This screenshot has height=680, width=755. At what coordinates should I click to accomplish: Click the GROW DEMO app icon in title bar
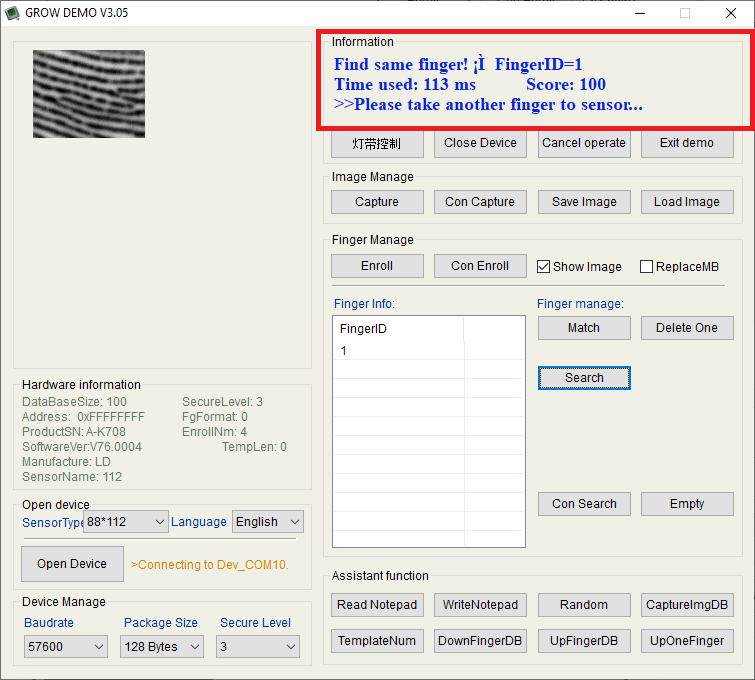(x=12, y=13)
